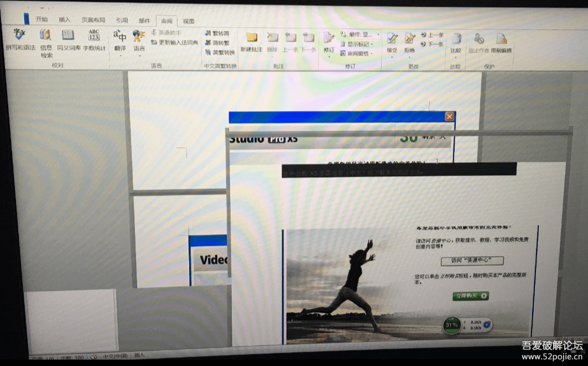The height and width of the screenshot is (366, 588).
Task: Show Word Count (字数统计)
Action: (93, 40)
